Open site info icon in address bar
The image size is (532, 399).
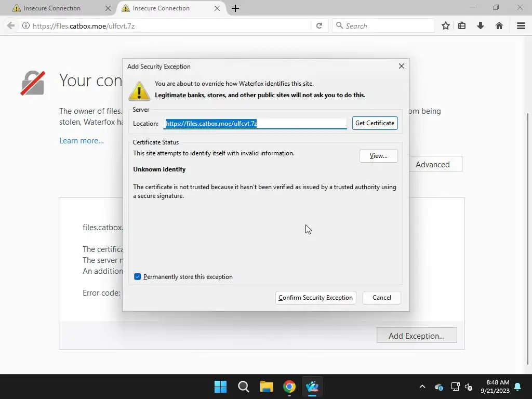tap(26, 26)
